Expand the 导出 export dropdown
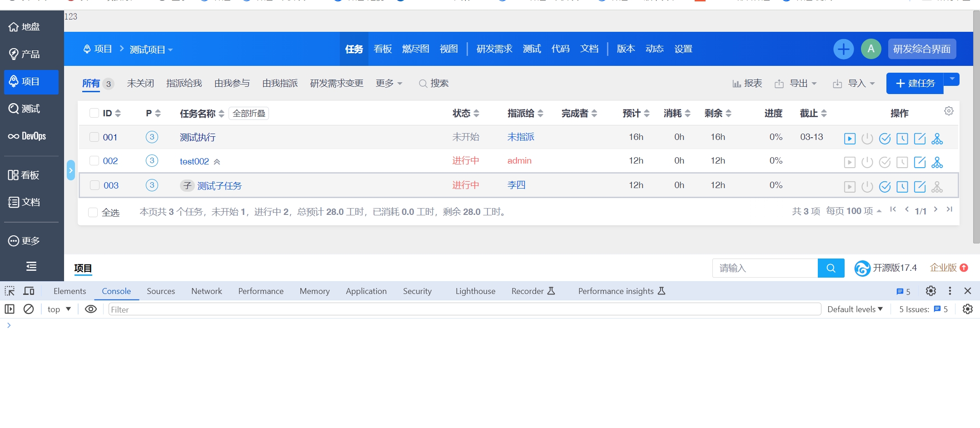Screen dimensions: 980x428 pos(802,84)
